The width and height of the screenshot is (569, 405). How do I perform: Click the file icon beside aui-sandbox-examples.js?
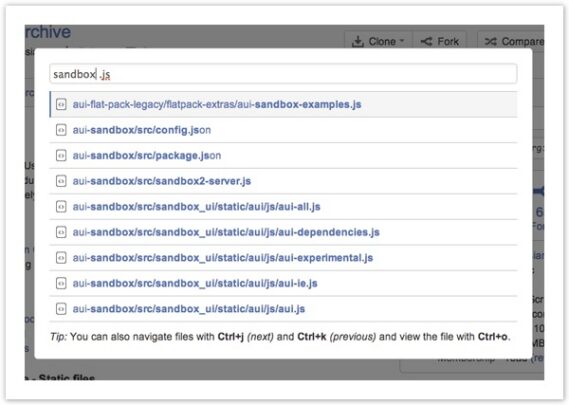click(x=61, y=105)
